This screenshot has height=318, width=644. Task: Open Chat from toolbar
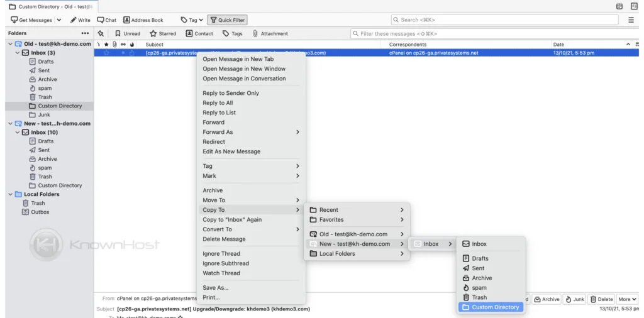click(106, 19)
